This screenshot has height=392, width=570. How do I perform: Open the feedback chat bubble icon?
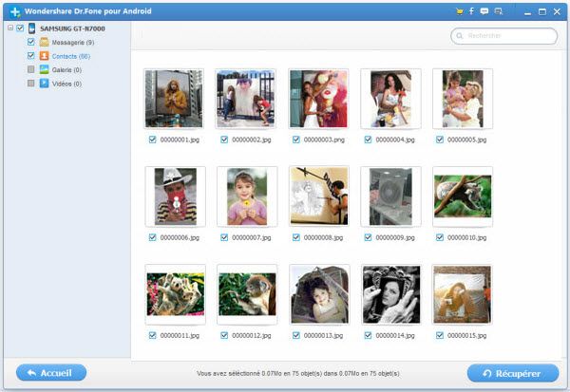pyautogui.click(x=484, y=11)
